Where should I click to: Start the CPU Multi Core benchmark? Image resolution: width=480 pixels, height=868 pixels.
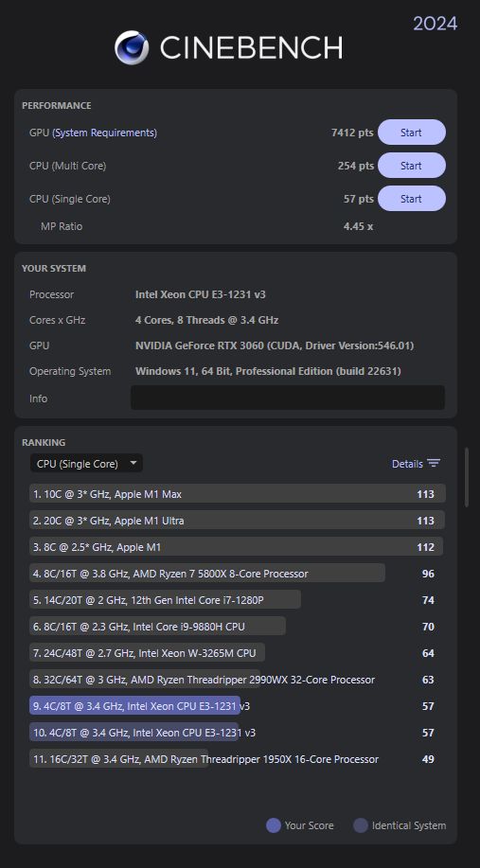[411, 166]
